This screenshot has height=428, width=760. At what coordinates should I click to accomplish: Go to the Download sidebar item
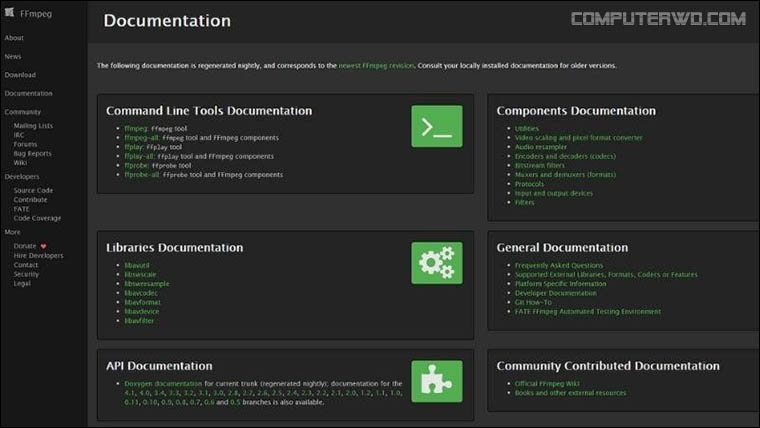tap(20, 75)
